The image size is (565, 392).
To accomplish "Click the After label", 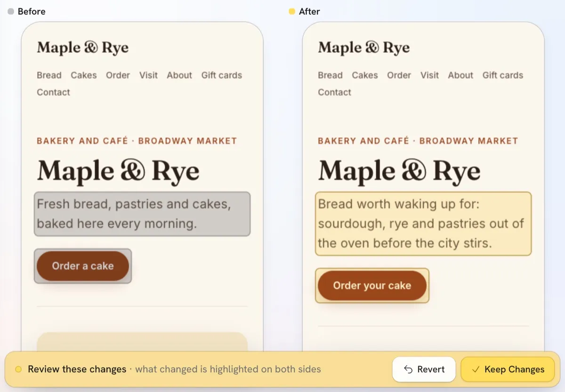I will 309,11.
